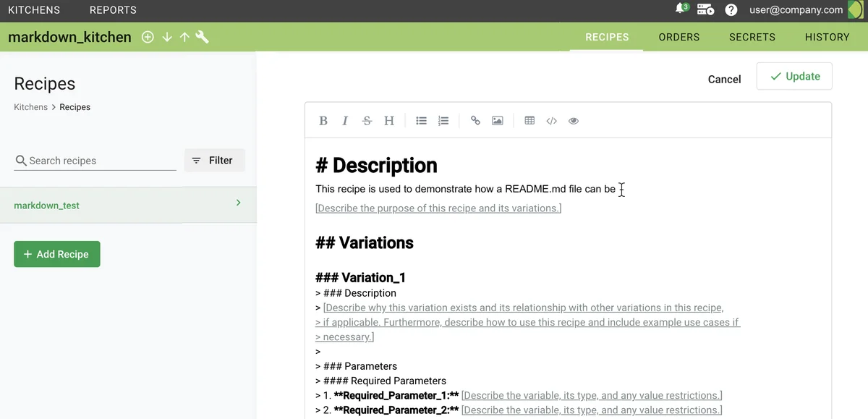Click the strikethrough toolbar icon
This screenshot has width=868, height=419.
point(367,121)
